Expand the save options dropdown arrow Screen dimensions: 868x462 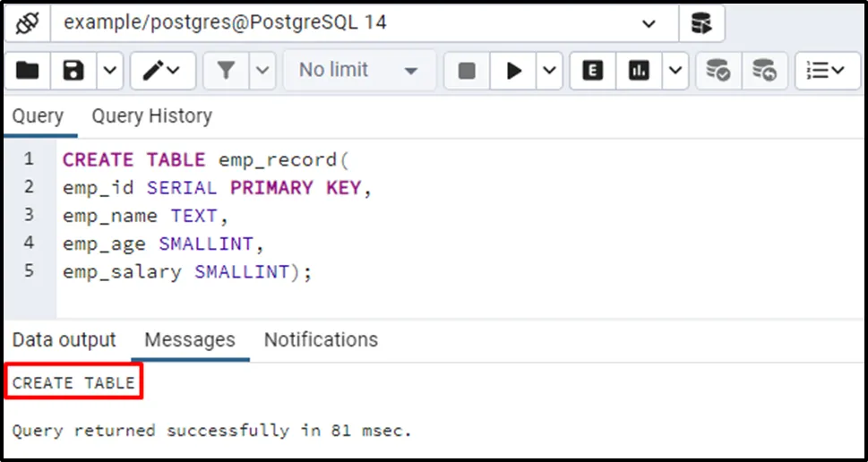(108, 70)
